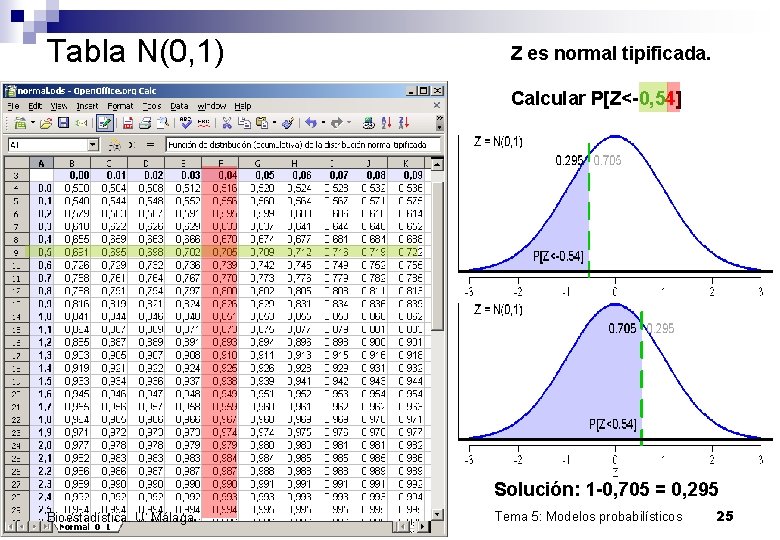
Task: Open the Name Box dropdown arrow
Action: pyautogui.click(x=93, y=145)
